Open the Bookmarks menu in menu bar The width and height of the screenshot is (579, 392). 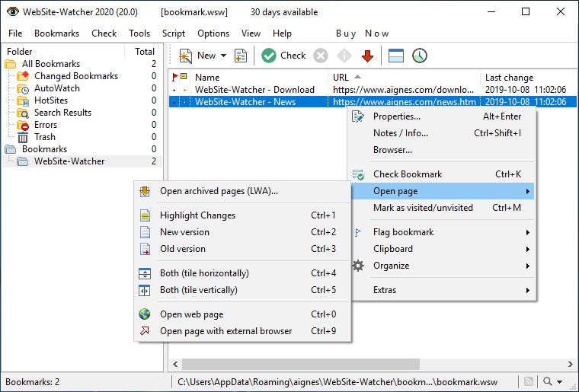[x=56, y=33]
